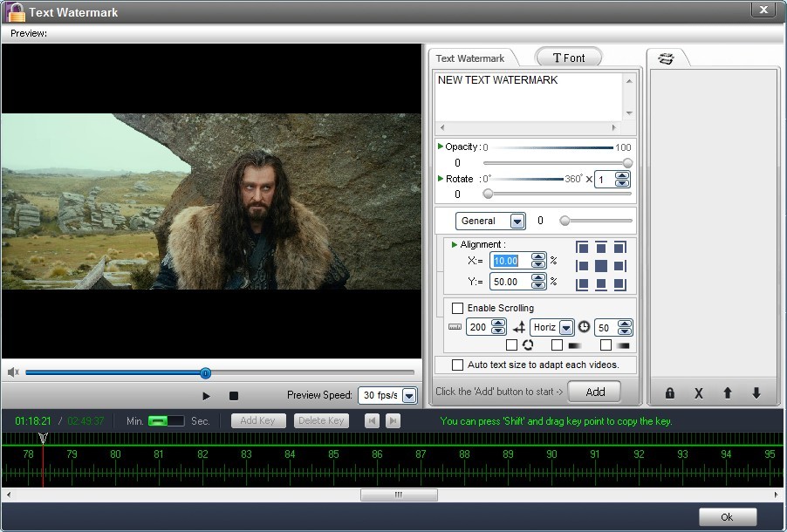Decrease the rotate multiplier spinner
The image size is (787, 532).
point(622,182)
